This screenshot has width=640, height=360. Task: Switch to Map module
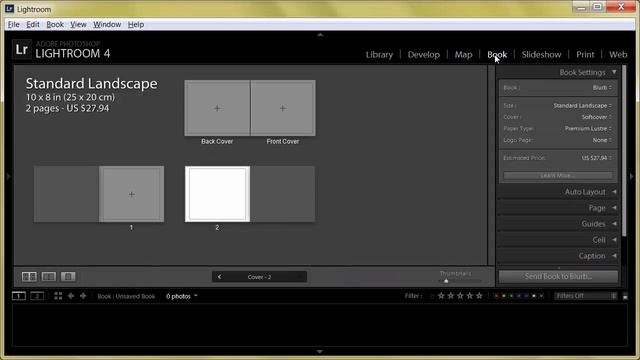(463, 55)
